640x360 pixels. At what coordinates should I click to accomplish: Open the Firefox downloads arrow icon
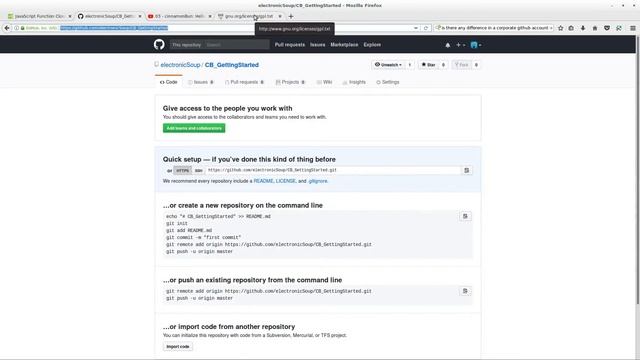(x=583, y=28)
